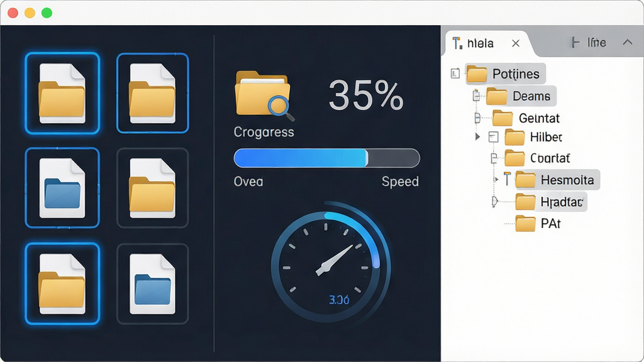644x362 pixels.
Task: Select the highlighted blue folder thumbnail
Action: point(62,187)
